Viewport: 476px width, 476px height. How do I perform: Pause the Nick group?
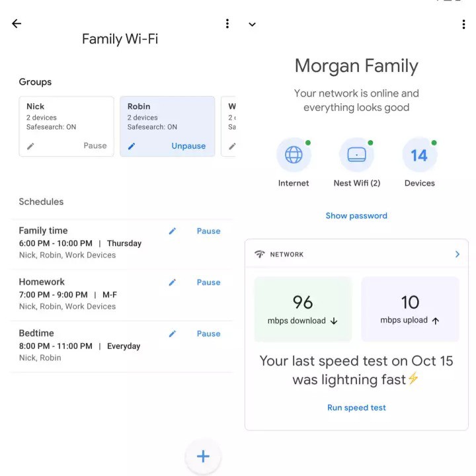point(95,146)
